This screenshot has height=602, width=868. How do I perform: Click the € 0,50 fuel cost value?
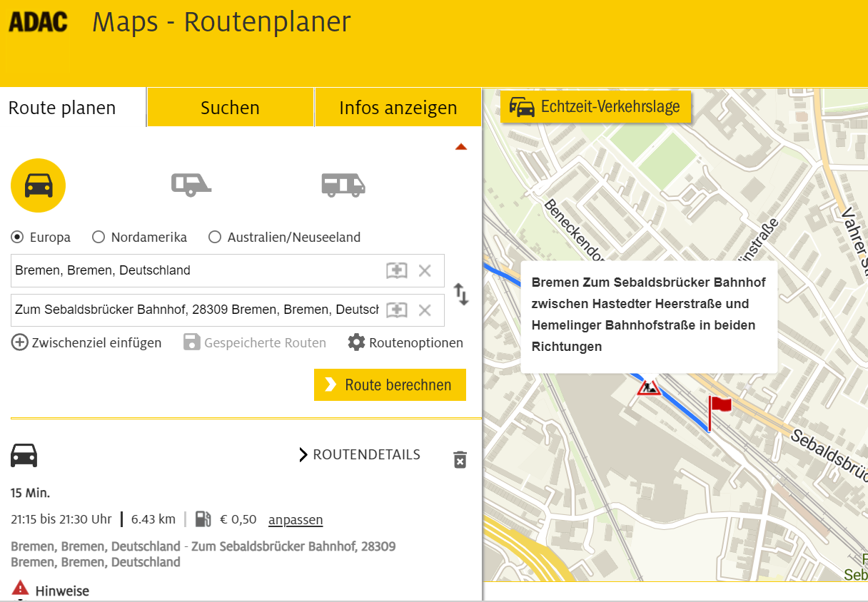tap(238, 519)
